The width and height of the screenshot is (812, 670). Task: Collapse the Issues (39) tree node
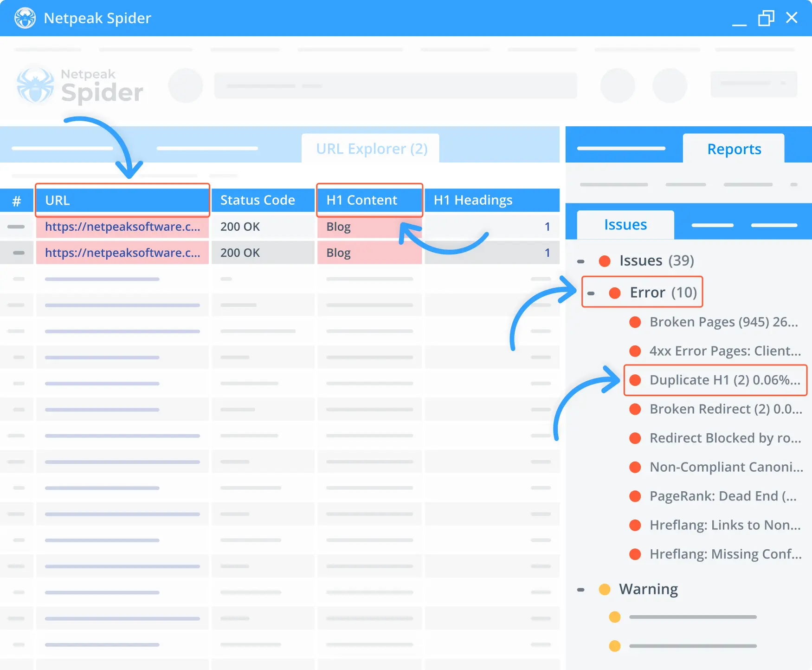pos(580,261)
